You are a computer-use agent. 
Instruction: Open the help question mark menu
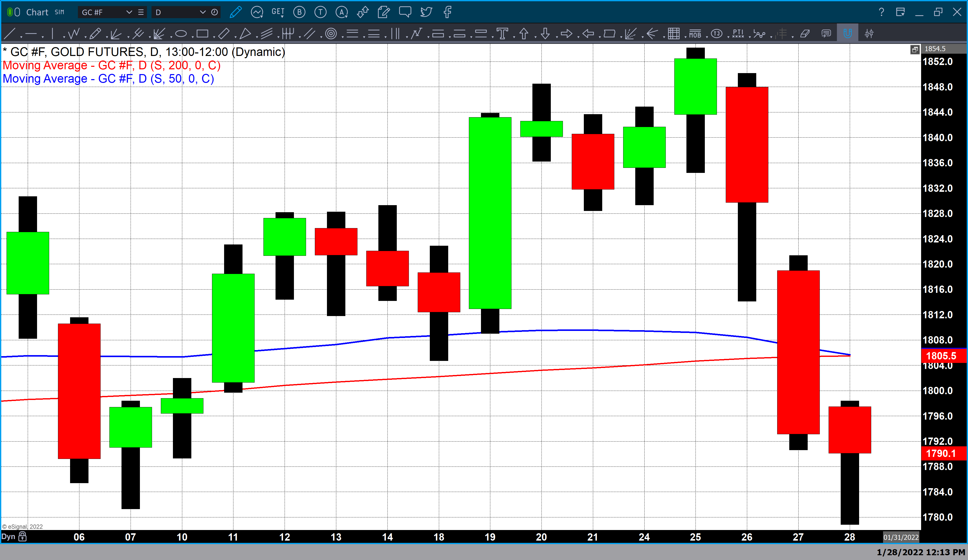tap(881, 12)
